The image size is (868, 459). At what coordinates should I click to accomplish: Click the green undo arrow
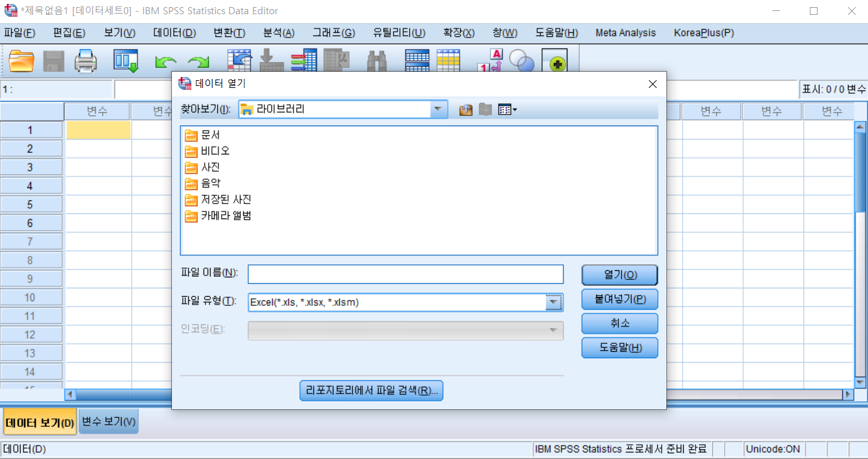pyautogui.click(x=165, y=63)
